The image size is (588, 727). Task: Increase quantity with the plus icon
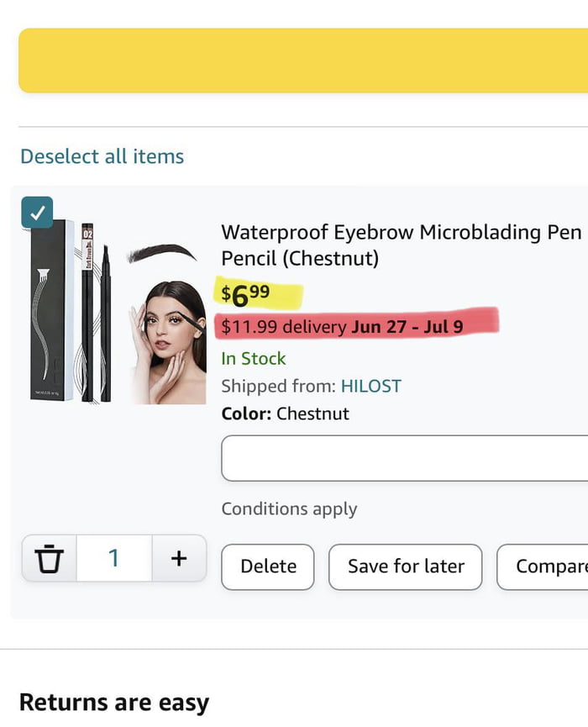178,558
